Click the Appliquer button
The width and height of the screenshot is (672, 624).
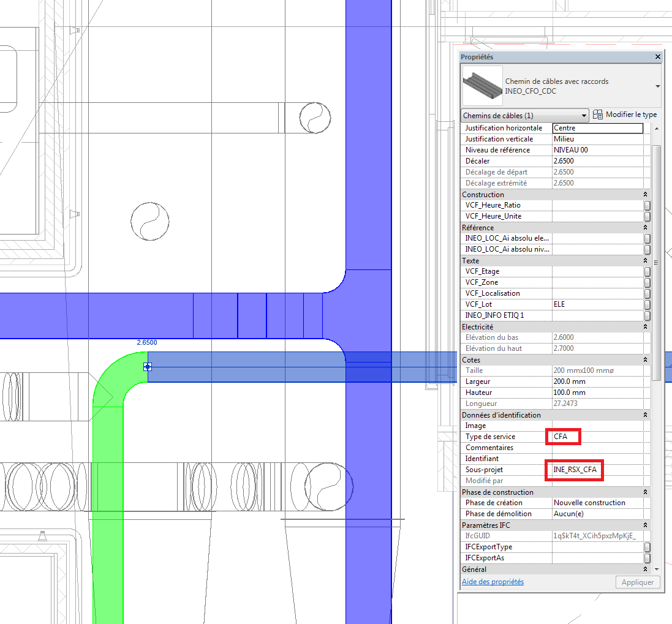(638, 582)
